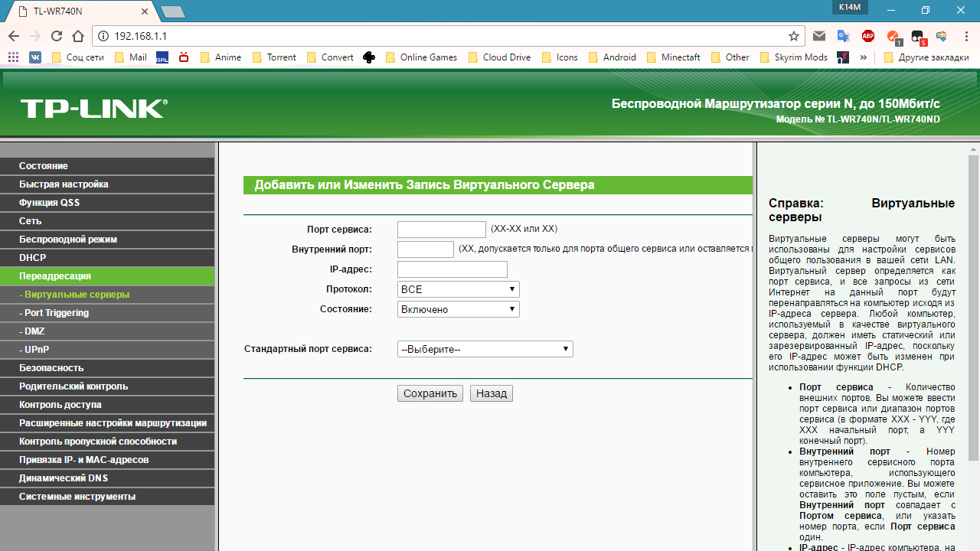The image size is (980, 551).
Task: Open the Системные инструменты menu
Action: tap(107, 497)
